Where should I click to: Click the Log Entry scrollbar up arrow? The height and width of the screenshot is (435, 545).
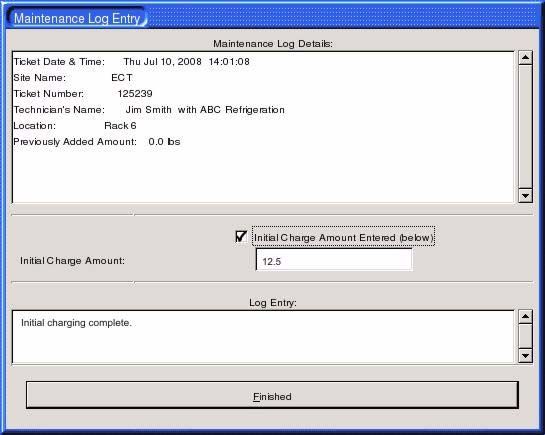(x=525, y=317)
